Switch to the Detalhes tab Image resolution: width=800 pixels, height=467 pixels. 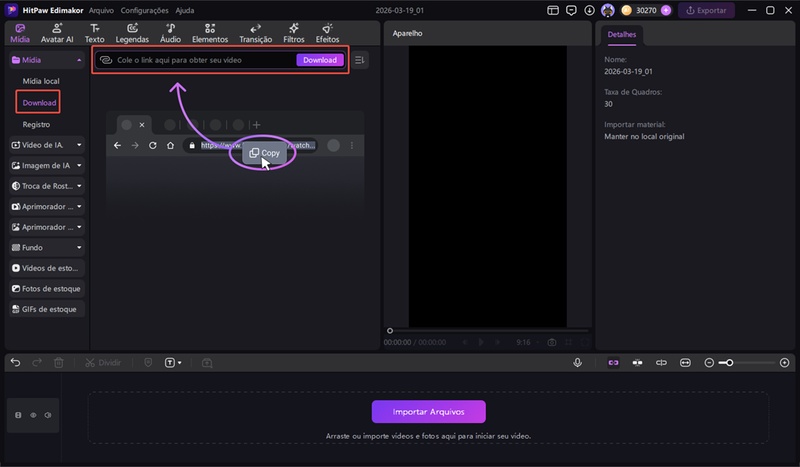click(621, 35)
